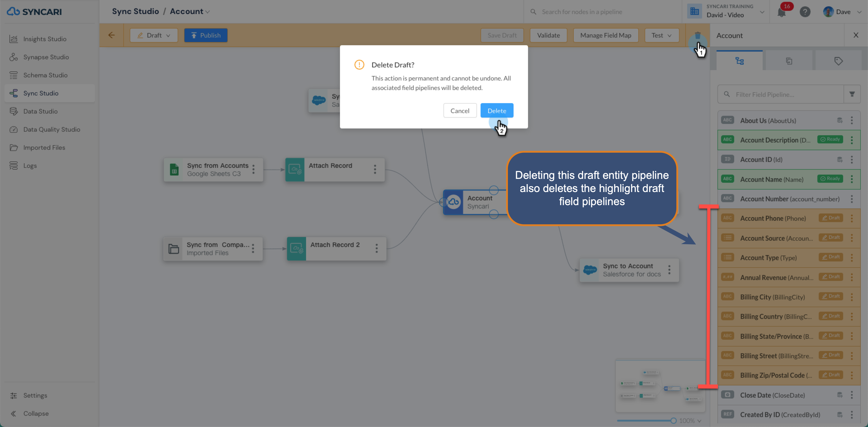
Task: Click the filter funnel icon
Action: tap(852, 94)
